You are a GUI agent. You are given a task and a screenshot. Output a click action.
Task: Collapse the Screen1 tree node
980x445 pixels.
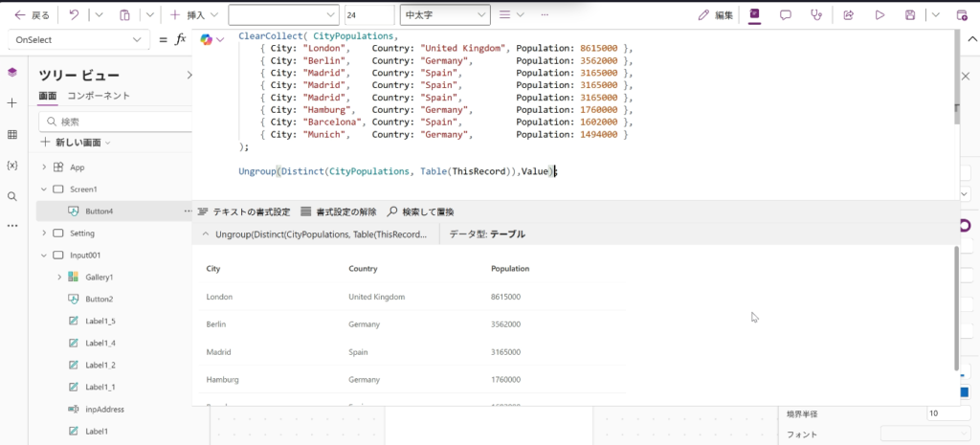click(x=44, y=189)
